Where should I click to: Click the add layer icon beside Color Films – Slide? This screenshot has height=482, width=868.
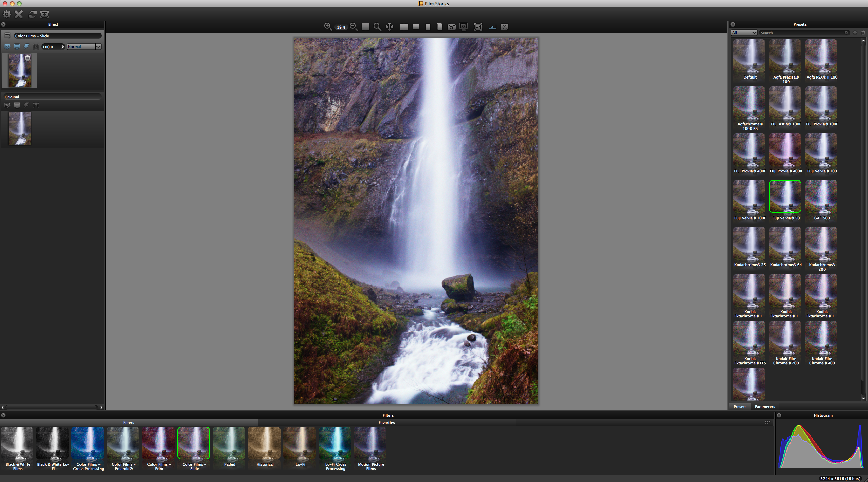[x=7, y=36]
